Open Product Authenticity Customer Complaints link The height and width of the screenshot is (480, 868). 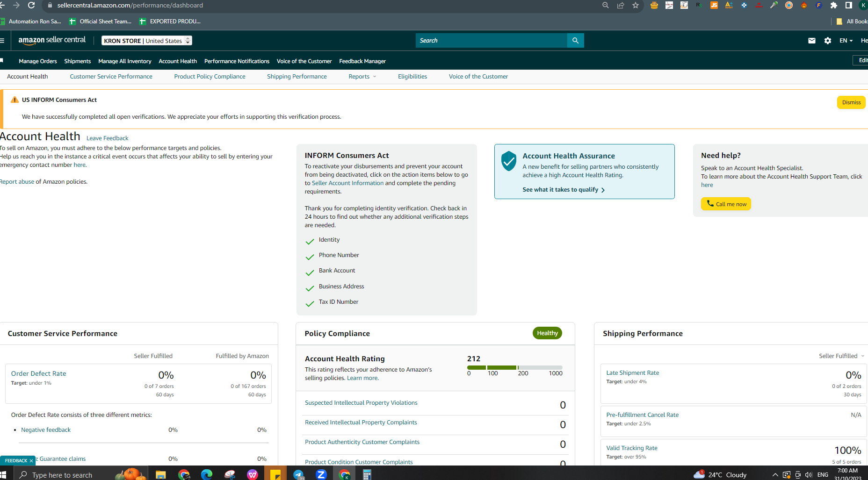[x=362, y=442]
